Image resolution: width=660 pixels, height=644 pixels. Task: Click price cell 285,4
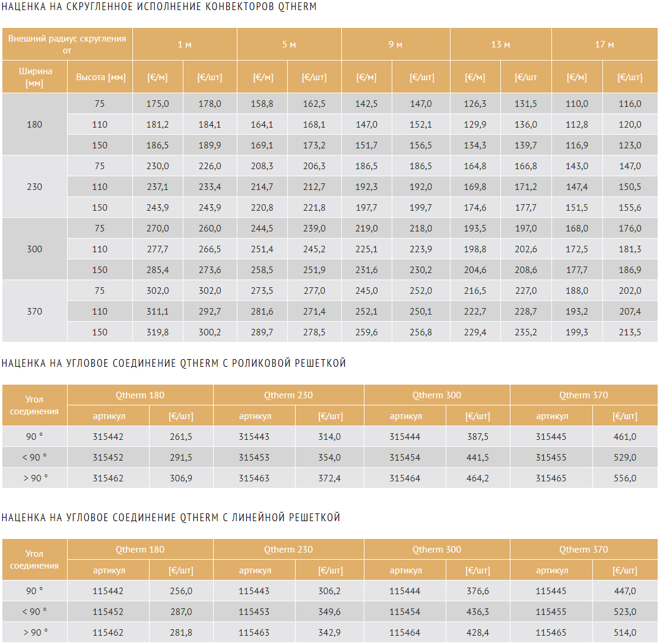click(x=158, y=270)
